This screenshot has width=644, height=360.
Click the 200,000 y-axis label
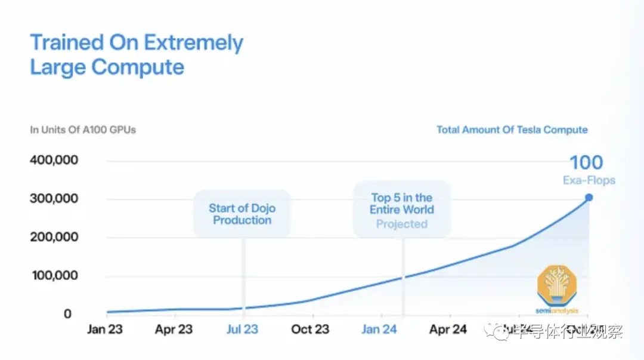click(x=54, y=237)
